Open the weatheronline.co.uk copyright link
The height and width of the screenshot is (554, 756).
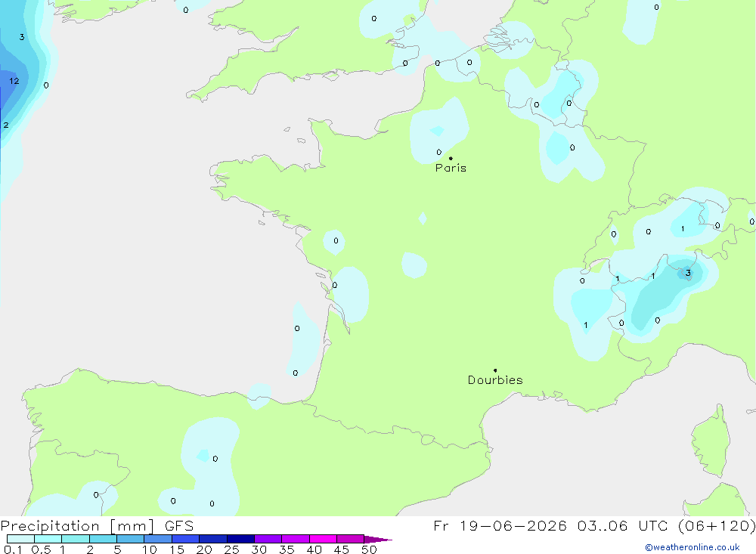click(692, 547)
